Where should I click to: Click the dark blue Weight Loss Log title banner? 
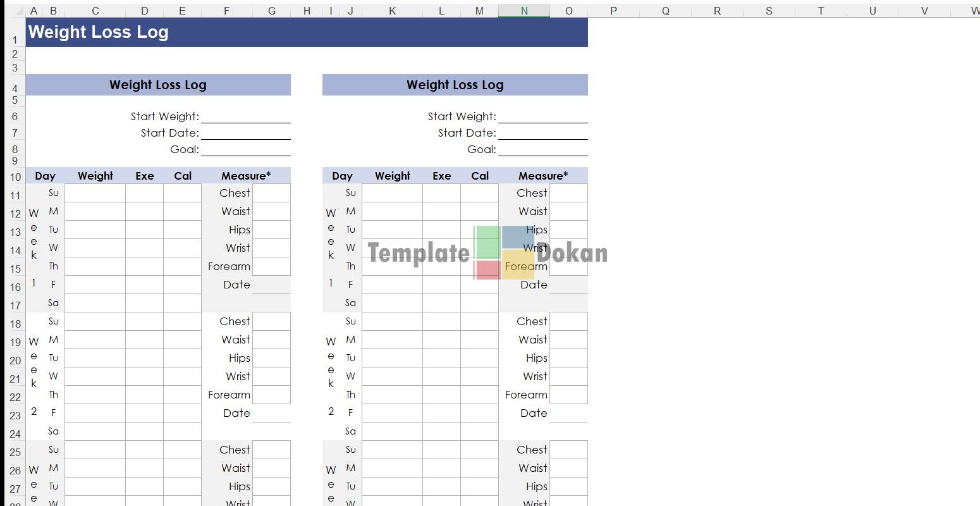pos(307,32)
